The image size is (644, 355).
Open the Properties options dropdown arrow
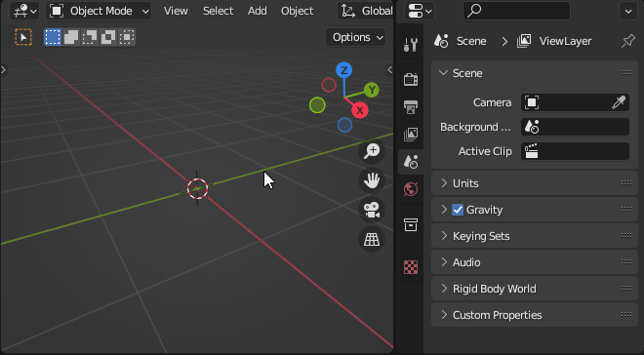[x=628, y=11]
